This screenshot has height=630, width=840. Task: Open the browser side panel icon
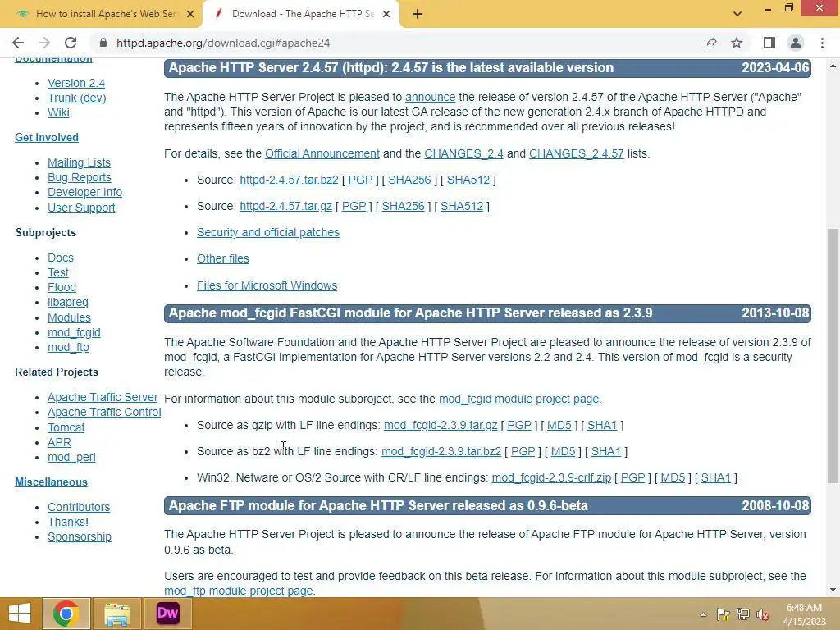[x=769, y=43]
